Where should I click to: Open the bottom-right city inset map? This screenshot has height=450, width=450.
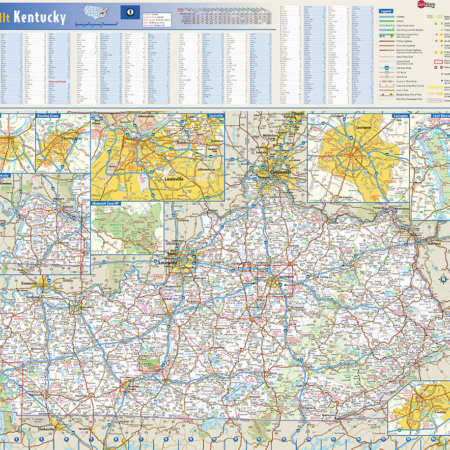tap(419, 408)
